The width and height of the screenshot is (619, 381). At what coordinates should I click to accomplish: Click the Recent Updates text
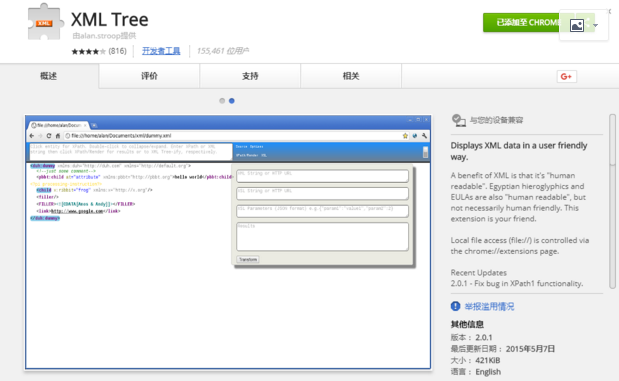pyautogui.click(x=478, y=272)
